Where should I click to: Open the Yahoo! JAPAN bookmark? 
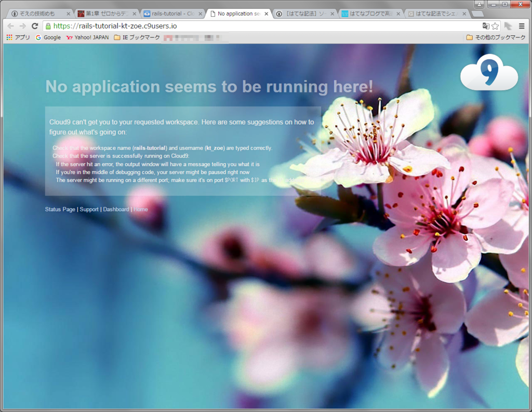87,37
